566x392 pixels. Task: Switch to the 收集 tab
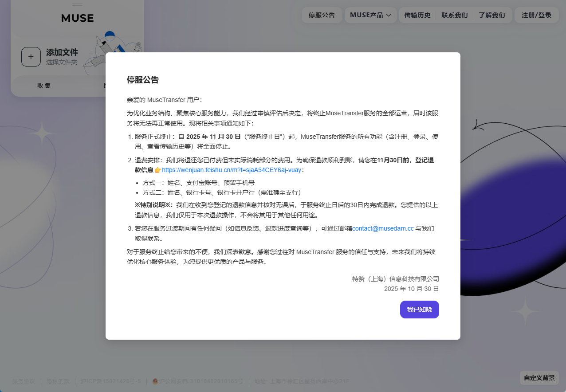click(44, 86)
